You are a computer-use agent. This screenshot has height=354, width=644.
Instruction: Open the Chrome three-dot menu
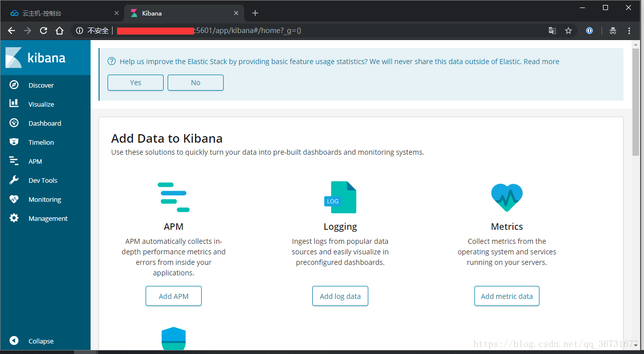629,31
